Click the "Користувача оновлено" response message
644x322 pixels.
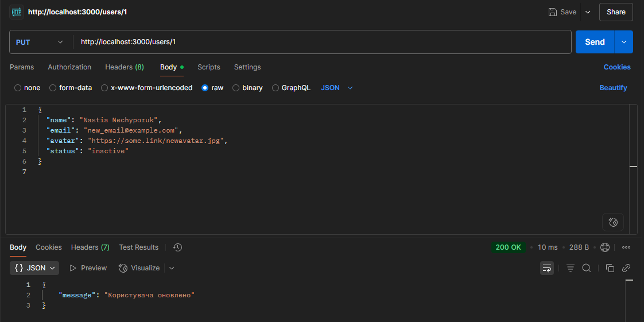pos(149,295)
